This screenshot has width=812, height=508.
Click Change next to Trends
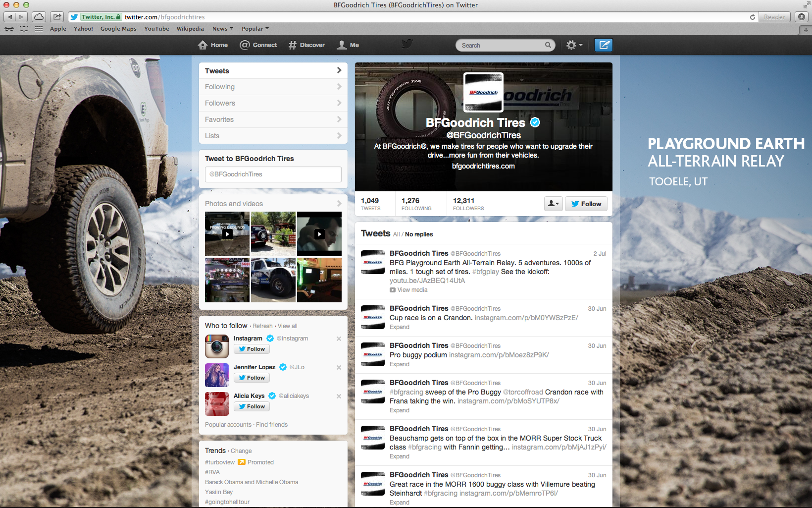click(x=241, y=451)
